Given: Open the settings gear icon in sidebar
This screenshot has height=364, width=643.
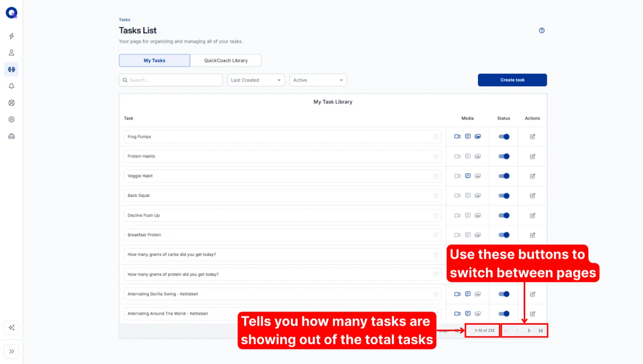Looking at the screenshot, I should pos(12,119).
